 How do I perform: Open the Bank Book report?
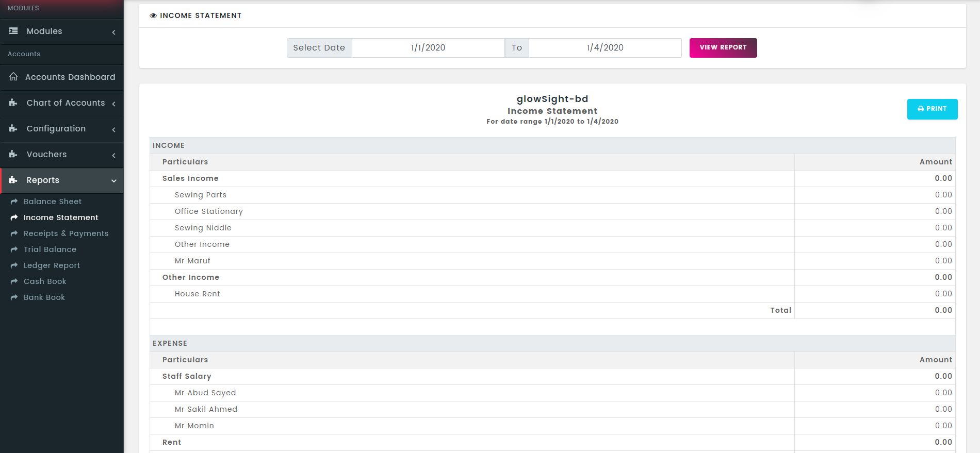click(44, 297)
